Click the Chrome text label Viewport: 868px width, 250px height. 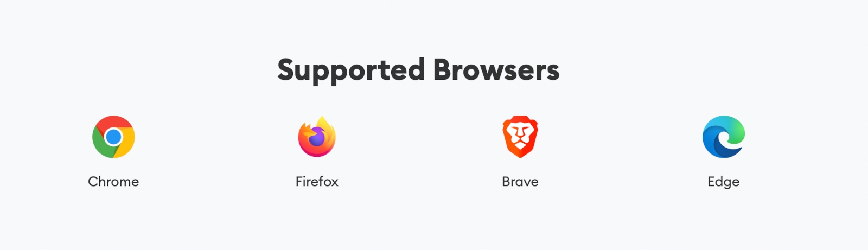point(113,182)
